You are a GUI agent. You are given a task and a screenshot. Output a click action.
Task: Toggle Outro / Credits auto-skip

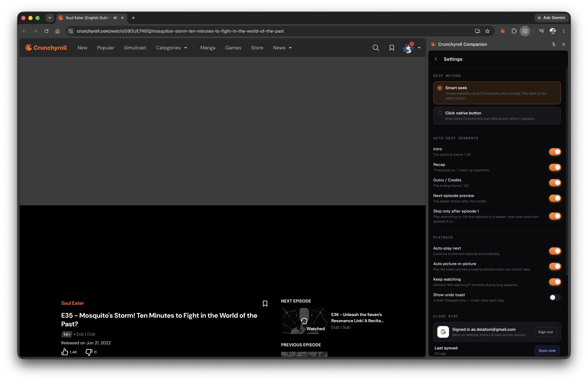point(555,183)
